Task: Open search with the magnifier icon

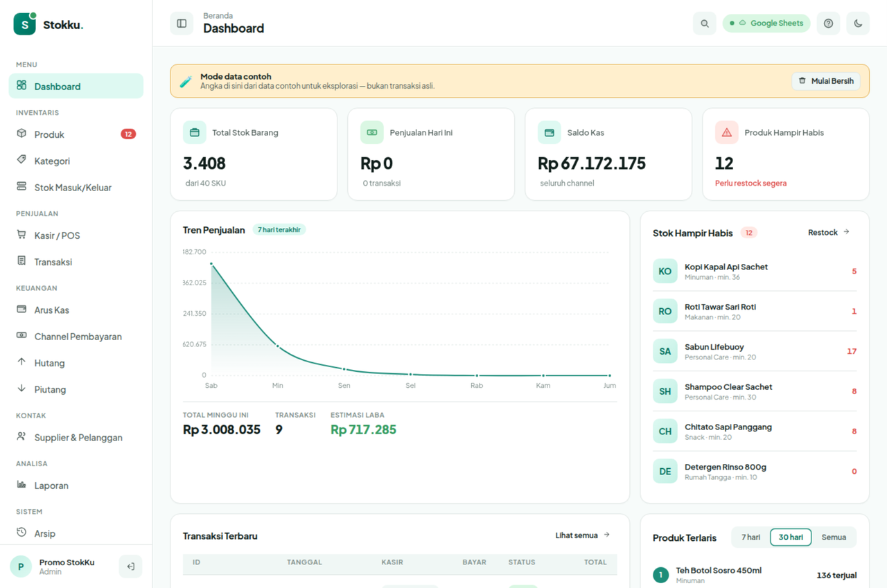Action: (x=705, y=24)
